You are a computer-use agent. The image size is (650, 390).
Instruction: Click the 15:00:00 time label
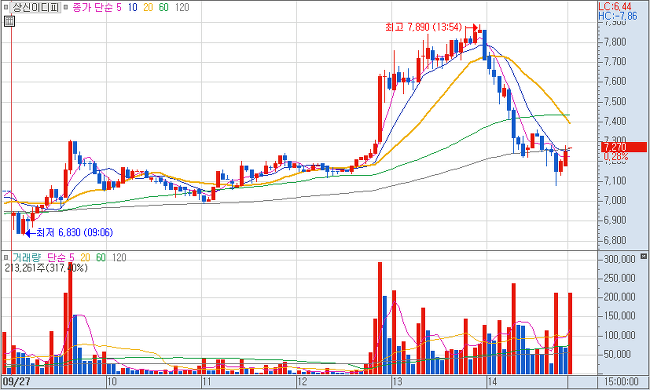621,381
